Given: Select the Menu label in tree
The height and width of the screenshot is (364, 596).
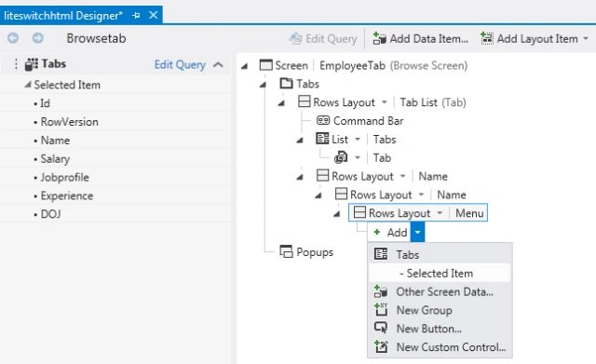Looking at the screenshot, I should 469,213.
